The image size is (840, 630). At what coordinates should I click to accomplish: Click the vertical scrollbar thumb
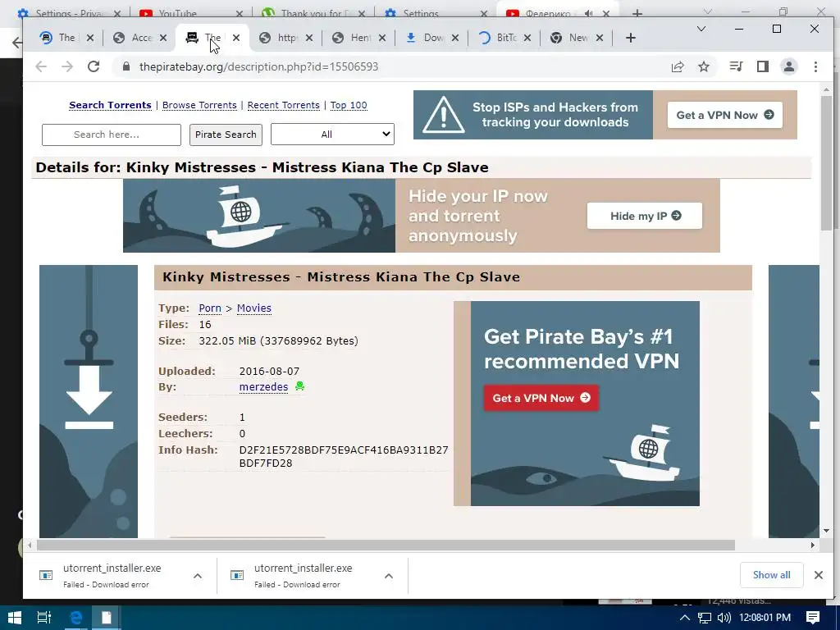point(826,163)
